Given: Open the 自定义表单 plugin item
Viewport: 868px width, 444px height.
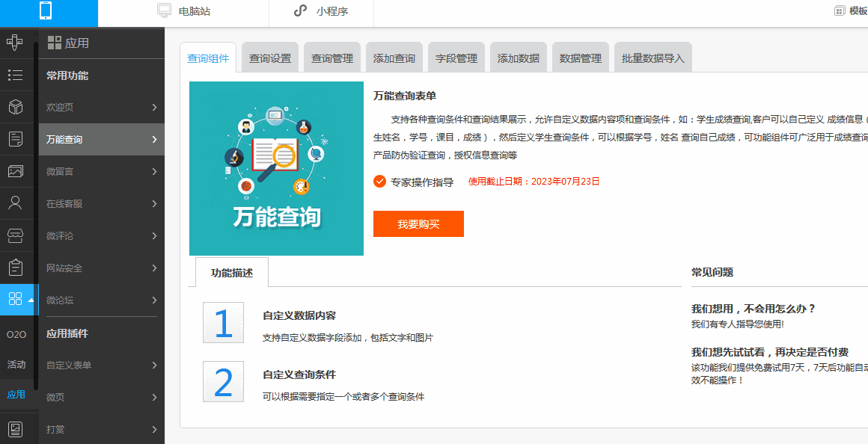Looking at the screenshot, I should coord(102,365).
